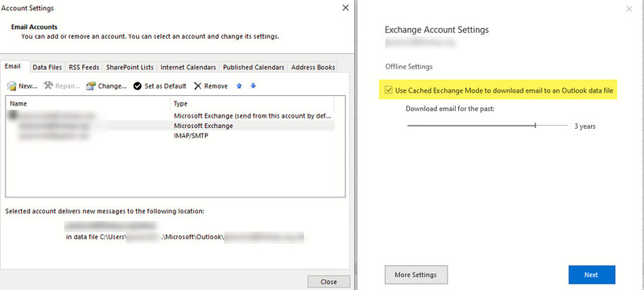644x290 pixels.
Task: Click the Repair tools icon
Action: coord(48,85)
